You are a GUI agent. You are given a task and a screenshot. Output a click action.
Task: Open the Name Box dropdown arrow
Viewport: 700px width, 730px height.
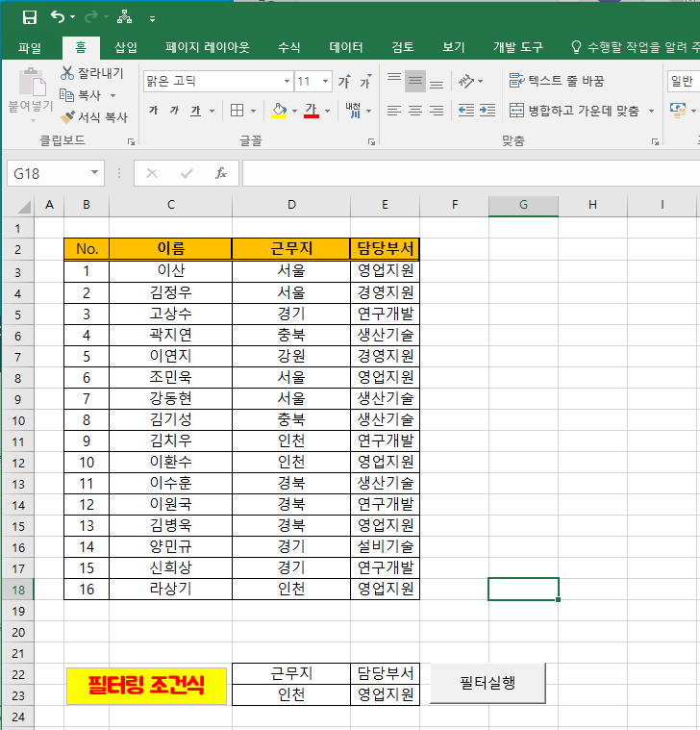point(94,173)
